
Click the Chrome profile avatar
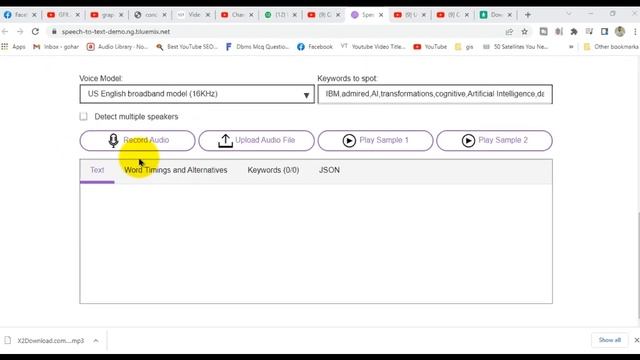(x=620, y=31)
